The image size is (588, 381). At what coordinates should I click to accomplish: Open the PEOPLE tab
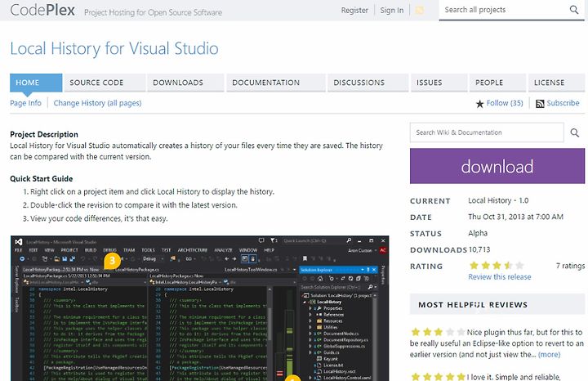[497, 83]
